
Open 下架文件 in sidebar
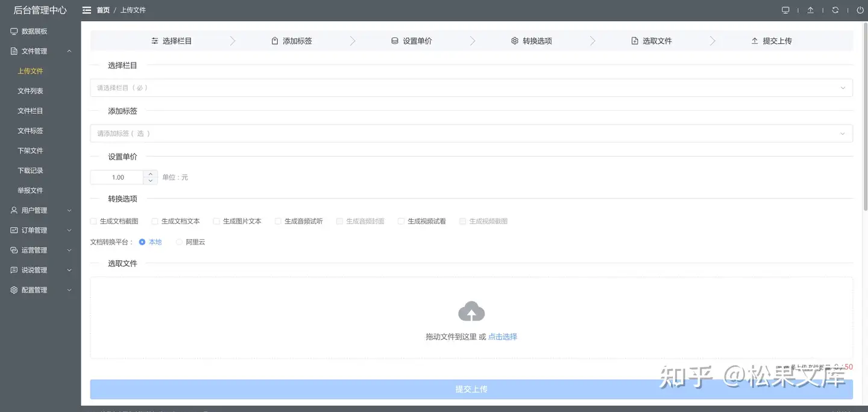[30, 151]
